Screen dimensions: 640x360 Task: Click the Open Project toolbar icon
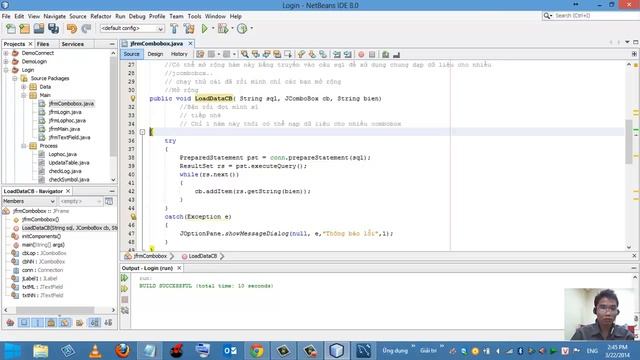point(39,29)
